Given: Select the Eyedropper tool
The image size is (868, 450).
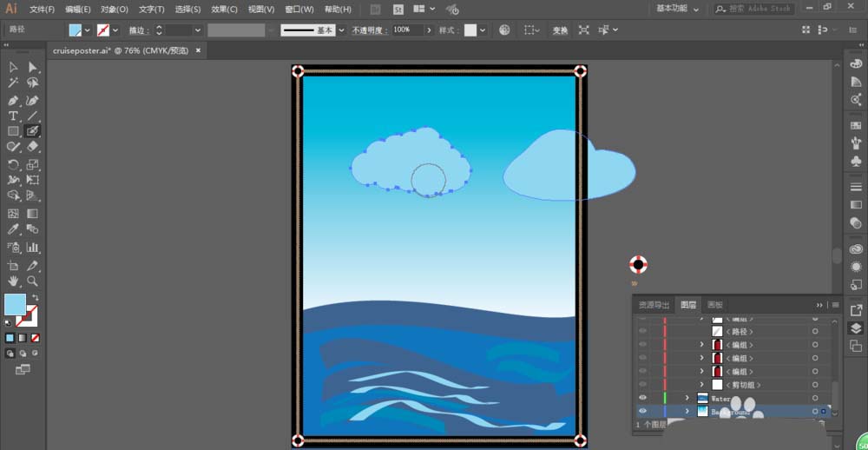Looking at the screenshot, I should (x=13, y=228).
